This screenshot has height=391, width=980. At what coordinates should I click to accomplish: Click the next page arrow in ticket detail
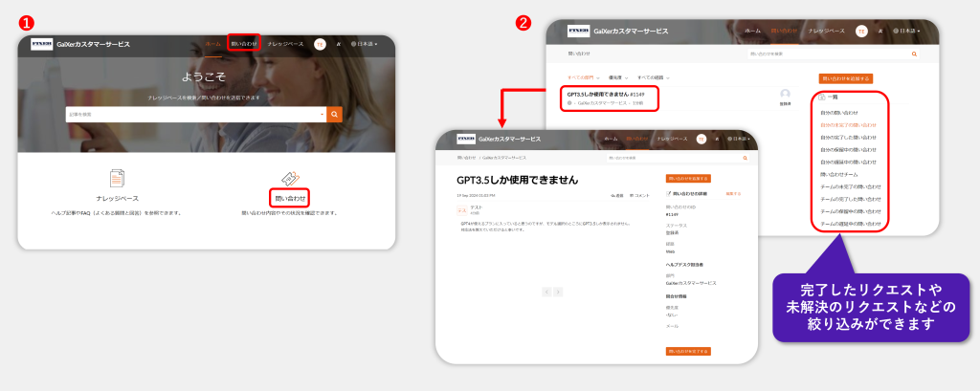560,291
